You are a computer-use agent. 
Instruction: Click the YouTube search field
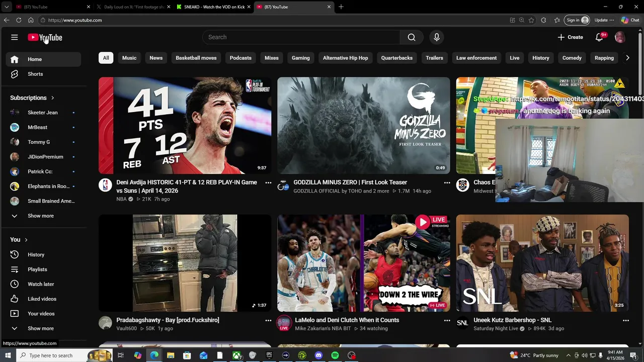(x=301, y=37)
